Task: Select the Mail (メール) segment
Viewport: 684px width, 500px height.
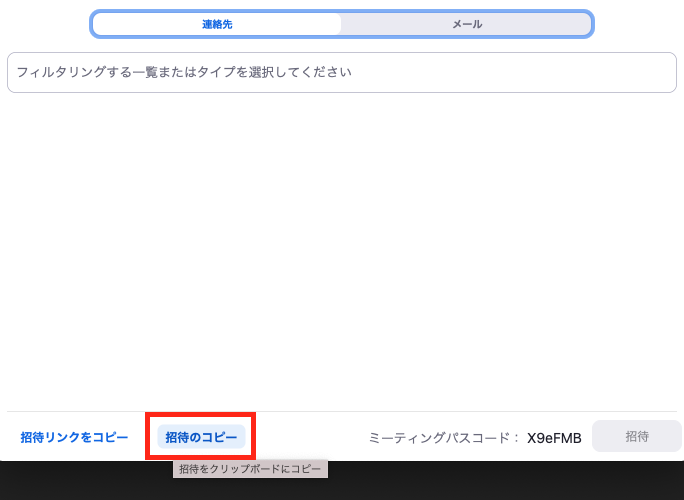Action: tap(467, 24)
